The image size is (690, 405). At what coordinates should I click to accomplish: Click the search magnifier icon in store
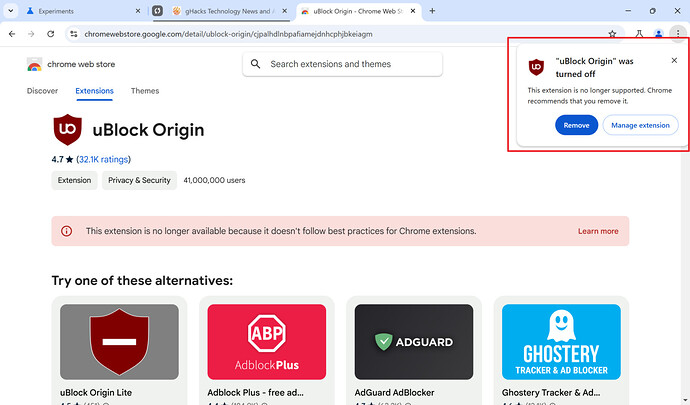[x=256, y=64]
